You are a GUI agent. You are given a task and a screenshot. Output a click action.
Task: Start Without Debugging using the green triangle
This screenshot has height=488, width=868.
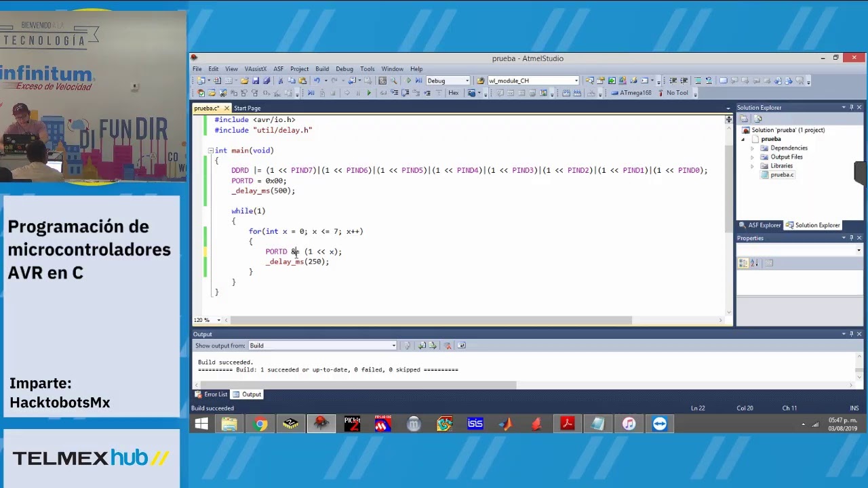(409, 81)
